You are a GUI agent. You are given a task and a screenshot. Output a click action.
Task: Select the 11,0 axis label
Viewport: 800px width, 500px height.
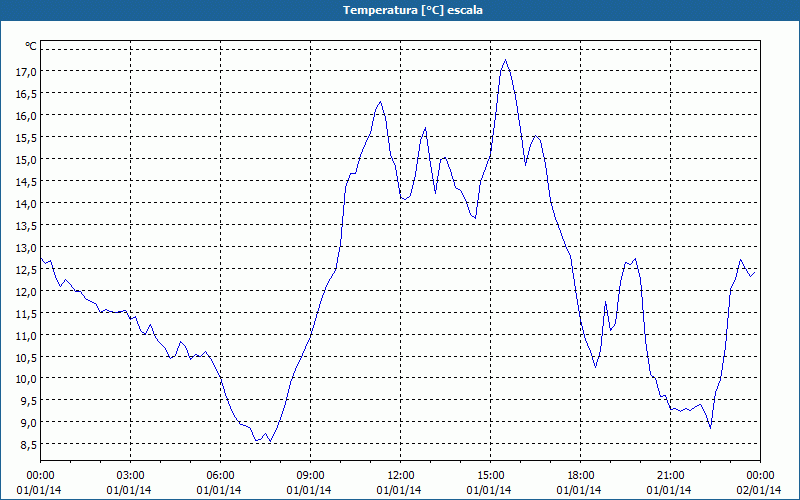26,336
